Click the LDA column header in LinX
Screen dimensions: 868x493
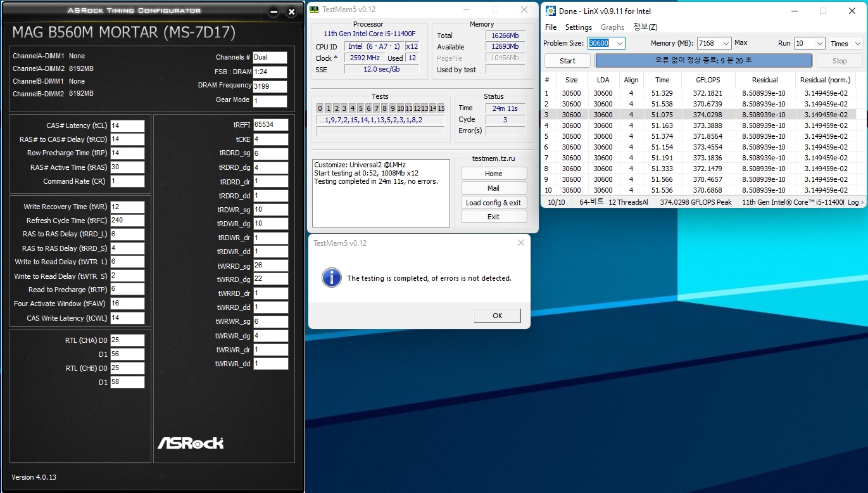point(603,80)
